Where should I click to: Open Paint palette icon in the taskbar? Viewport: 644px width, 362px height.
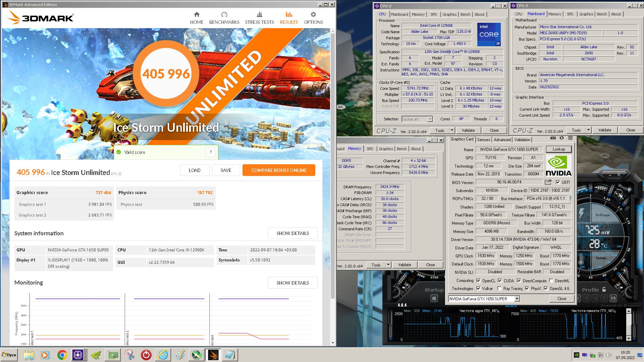pos(180,355)
